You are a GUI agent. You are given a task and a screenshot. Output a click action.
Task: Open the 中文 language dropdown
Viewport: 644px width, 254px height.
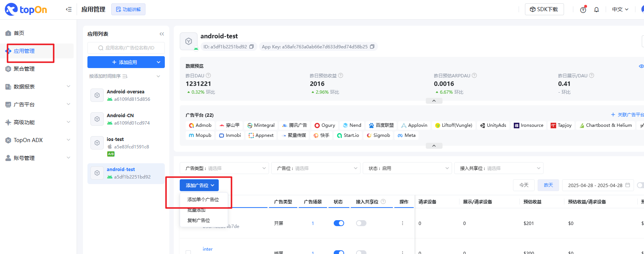tap(620, 9)
